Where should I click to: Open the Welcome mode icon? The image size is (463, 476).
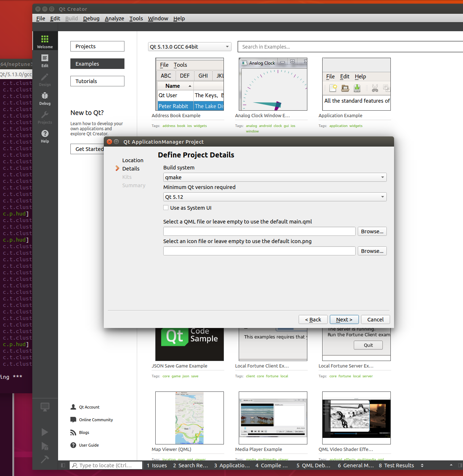click(45, 41)
